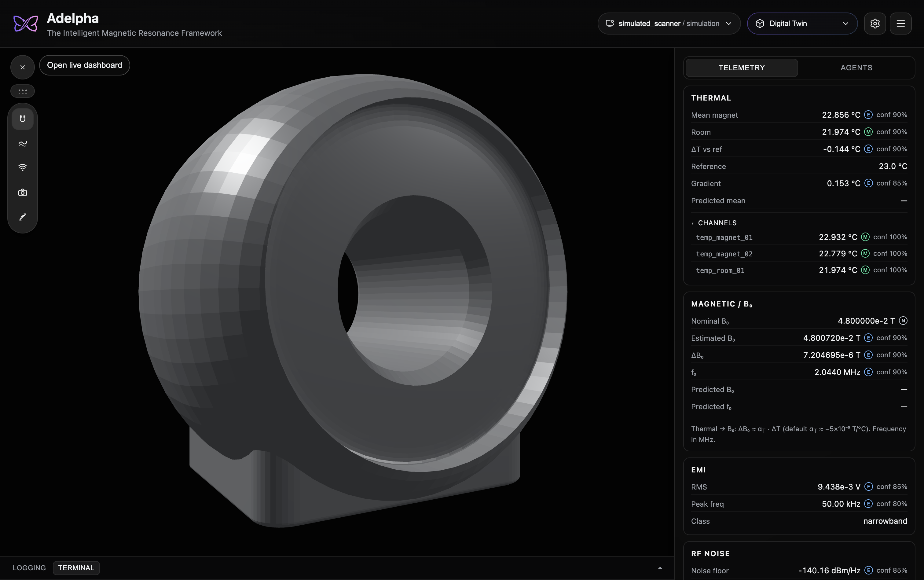Screen dimensions: 924x580
Task: Click the cube icon in Digital Twin selector
Action: [x=760, y=24]
